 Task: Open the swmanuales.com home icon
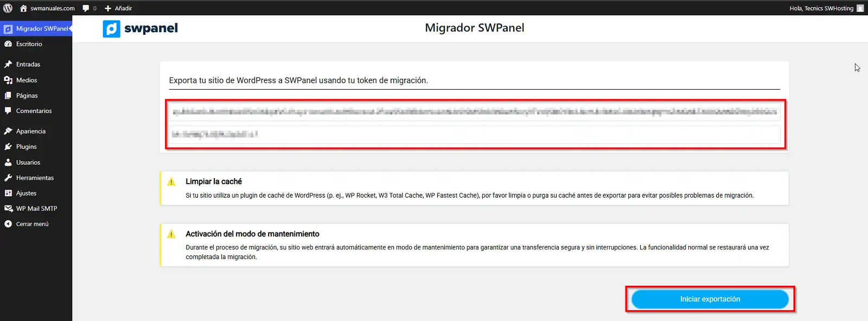(23, 8)
